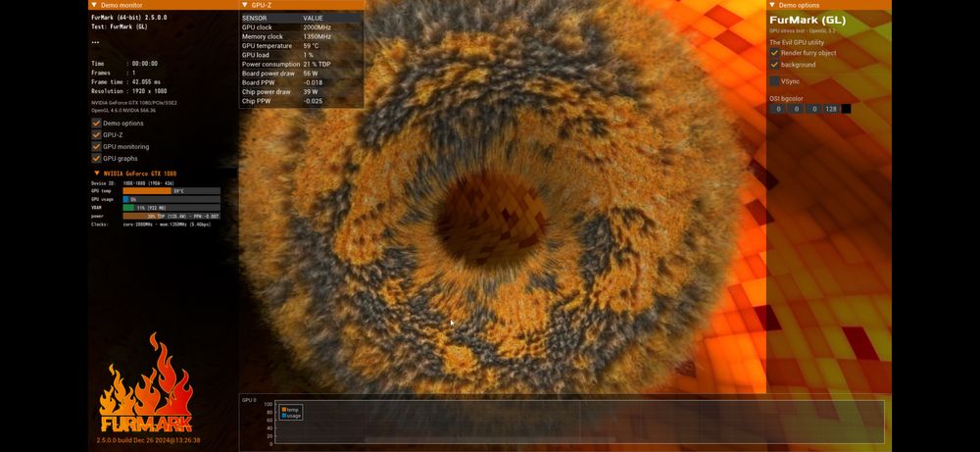The height and width of the screenshot is (452, 980).
Task: Click the NVIDIA GeForce GTX 1080/PCIe/SSE2 renderer line
Action: tap(133, 103)
